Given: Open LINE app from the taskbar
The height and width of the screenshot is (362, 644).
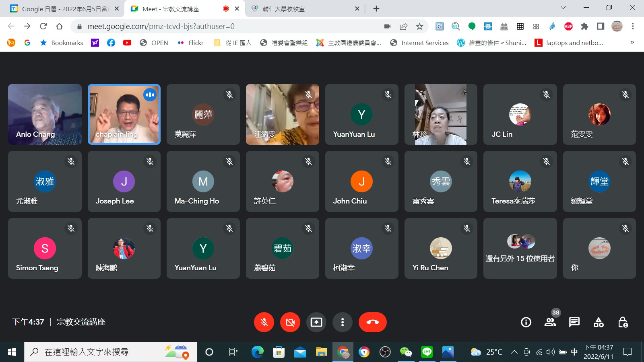Looking at the screenshot, I should pos(427,352).
